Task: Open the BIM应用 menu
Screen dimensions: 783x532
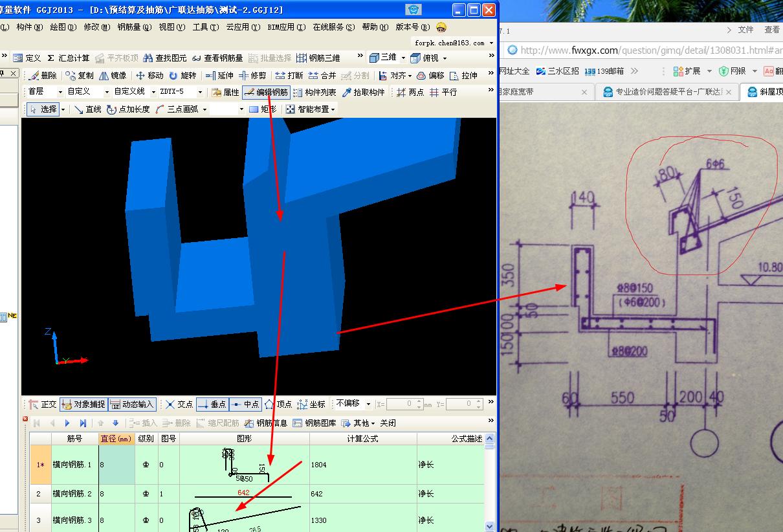Action: [x=286, y=27]
